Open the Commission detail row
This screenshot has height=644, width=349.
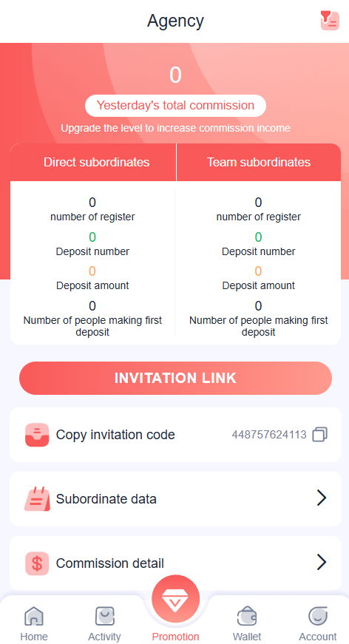tap(175, 563)
